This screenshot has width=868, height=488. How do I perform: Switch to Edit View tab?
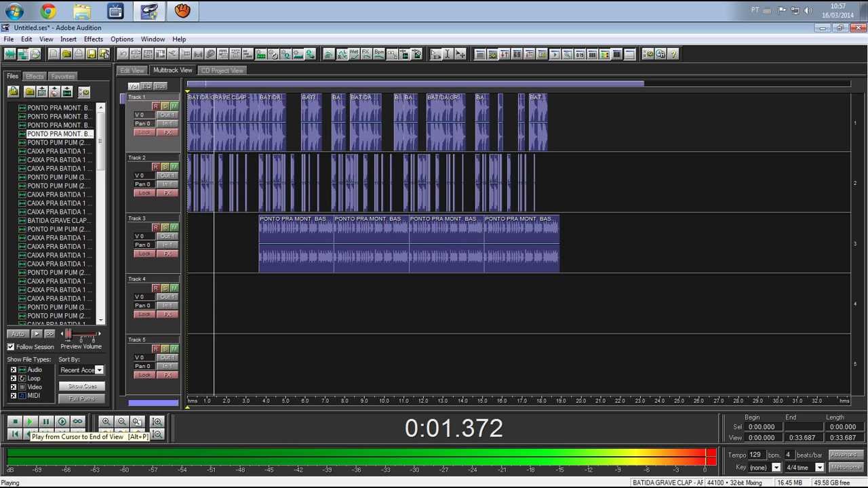(x=132, y=70)
